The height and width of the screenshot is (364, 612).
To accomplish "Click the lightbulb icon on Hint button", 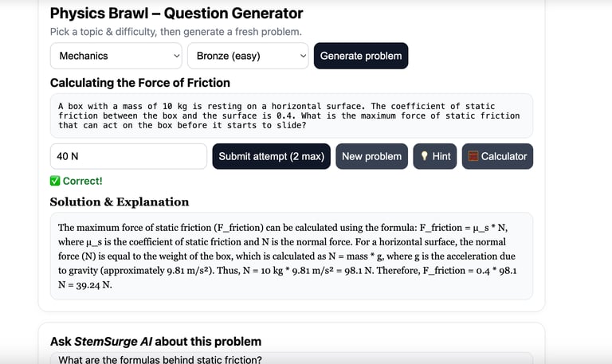I will pos(424,156).
